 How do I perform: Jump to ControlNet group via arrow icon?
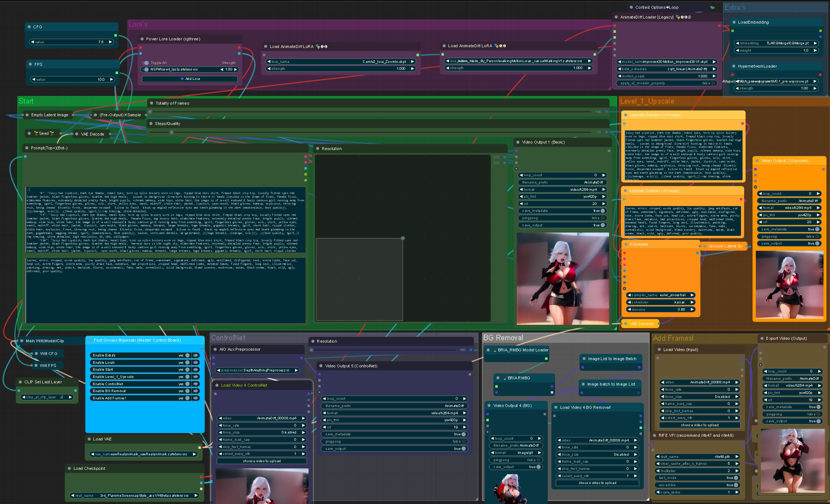tap(196, 384)
